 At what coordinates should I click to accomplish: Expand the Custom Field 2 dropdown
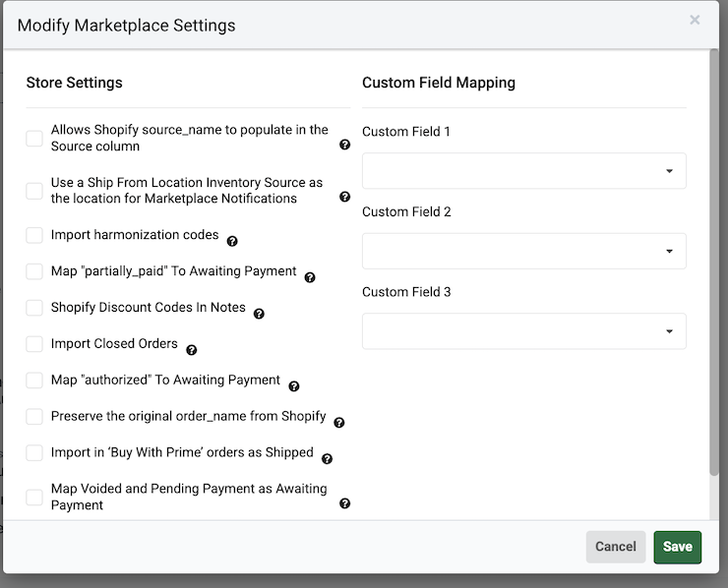tap(523, 251)
